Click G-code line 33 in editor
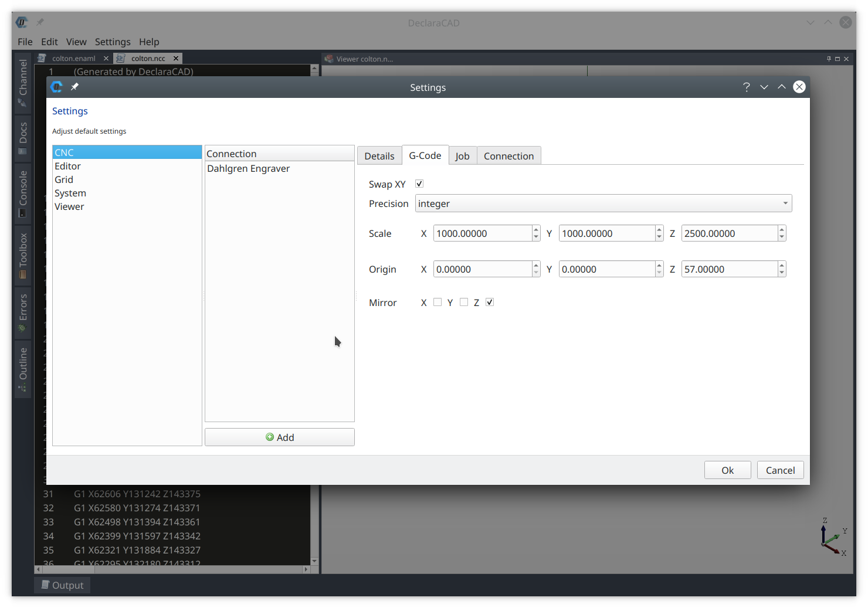Screen dimensions: 868x608 tap(137, 522)
